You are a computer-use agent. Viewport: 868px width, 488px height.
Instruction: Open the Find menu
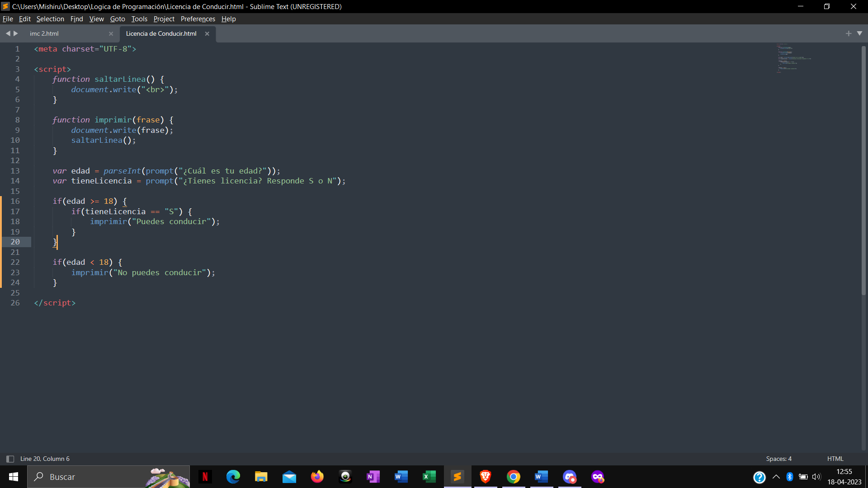76,19
